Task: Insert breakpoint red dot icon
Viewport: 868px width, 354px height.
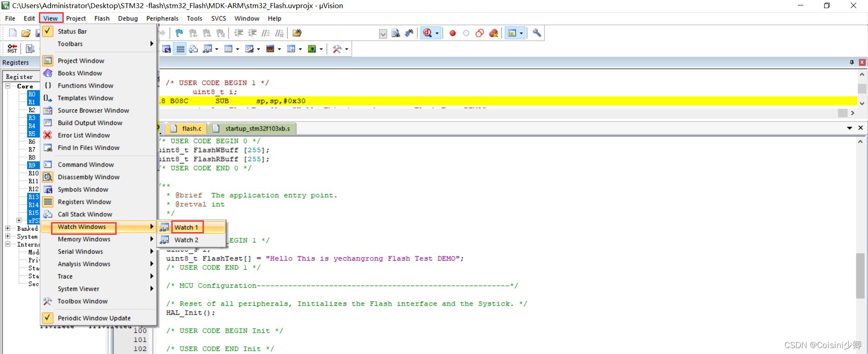Action: click(453, 33)
